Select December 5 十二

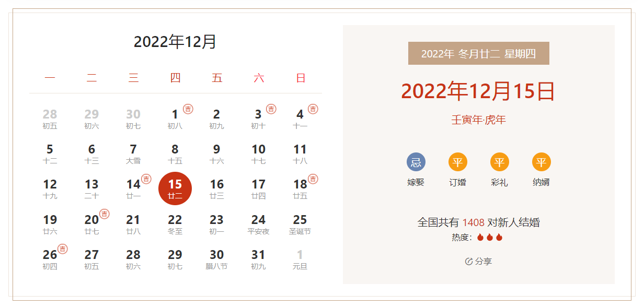click(50, 154)
